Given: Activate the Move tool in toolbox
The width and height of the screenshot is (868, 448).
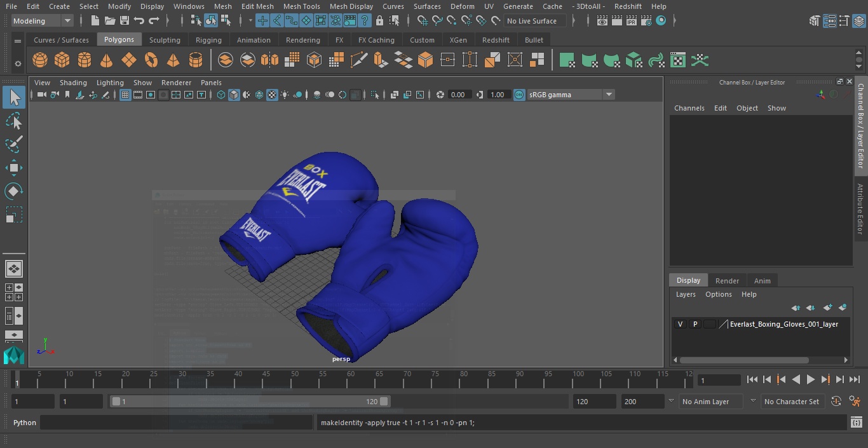Looking at the screenshot, I should click(x=13, y=168).
